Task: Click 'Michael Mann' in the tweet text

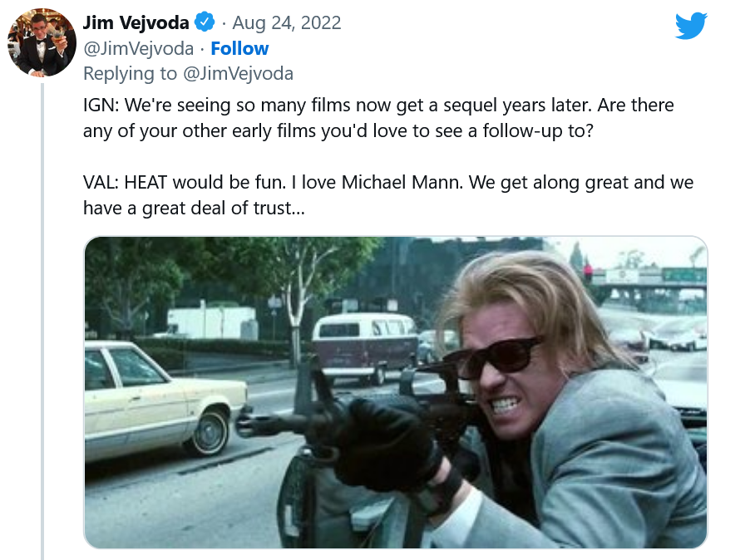Action: [x=402, y=182]
